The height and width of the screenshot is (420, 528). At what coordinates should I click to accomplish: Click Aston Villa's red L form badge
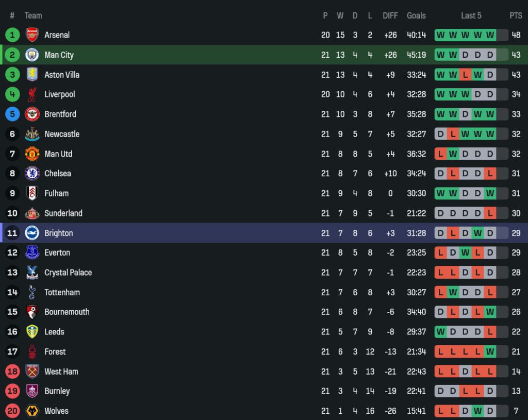click(465, 75)
